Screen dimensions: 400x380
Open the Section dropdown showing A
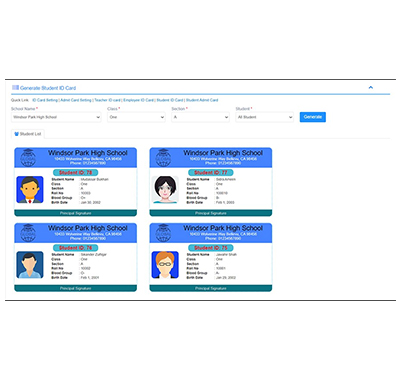[201, 117]
